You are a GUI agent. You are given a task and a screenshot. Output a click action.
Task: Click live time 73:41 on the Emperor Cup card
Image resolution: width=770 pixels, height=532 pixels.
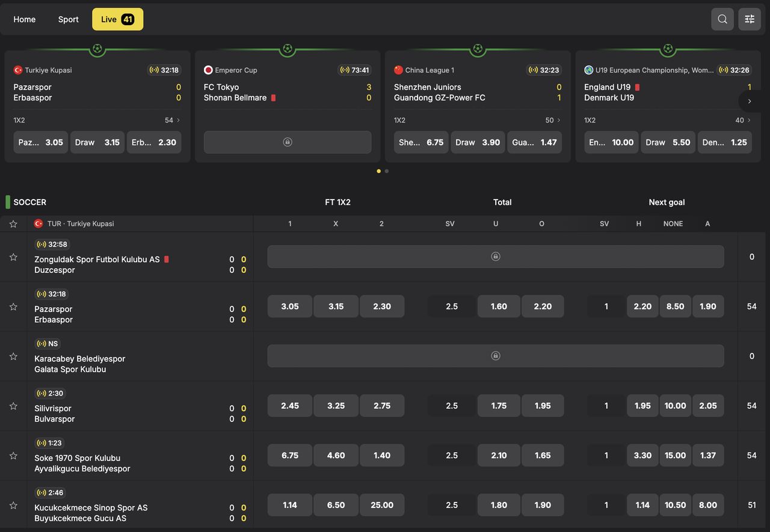(x=355, y=70)
